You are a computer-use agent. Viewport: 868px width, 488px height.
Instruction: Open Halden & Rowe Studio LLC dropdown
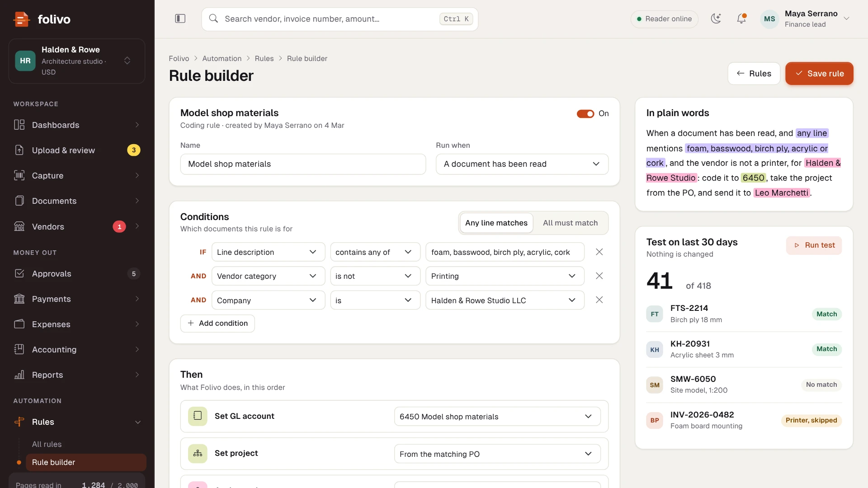505,300
